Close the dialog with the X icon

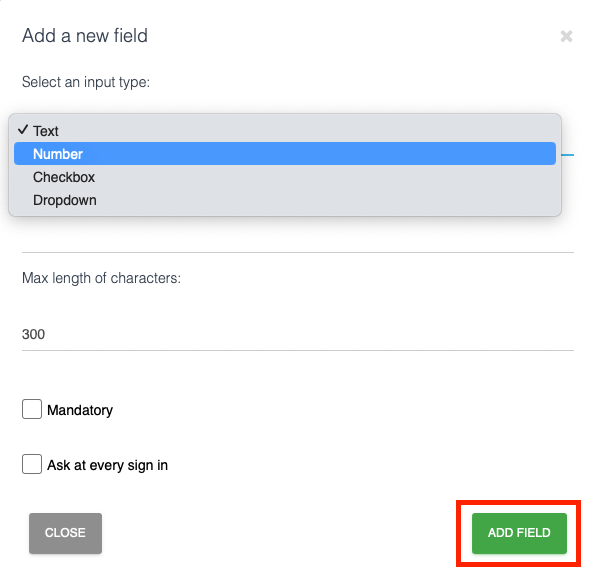[x=566, y=36]
